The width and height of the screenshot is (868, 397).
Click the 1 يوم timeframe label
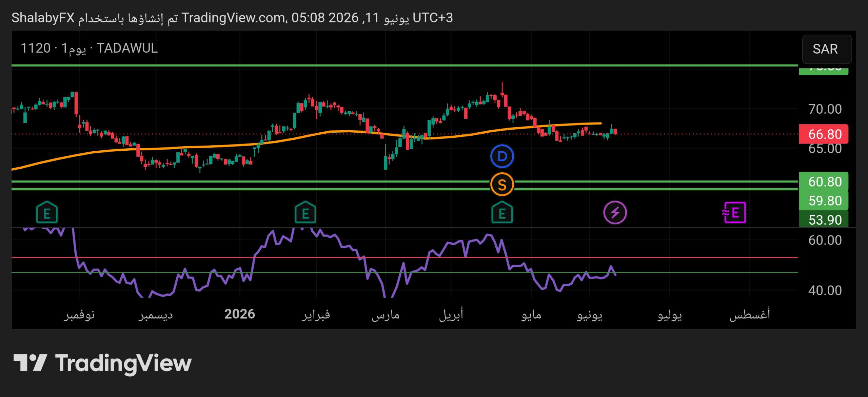(74, 49)
